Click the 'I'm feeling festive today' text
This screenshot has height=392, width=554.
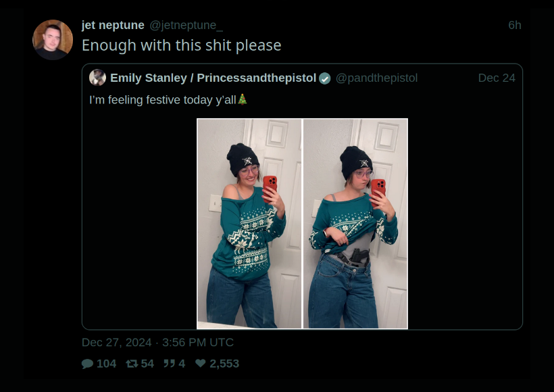pos(163,100)
